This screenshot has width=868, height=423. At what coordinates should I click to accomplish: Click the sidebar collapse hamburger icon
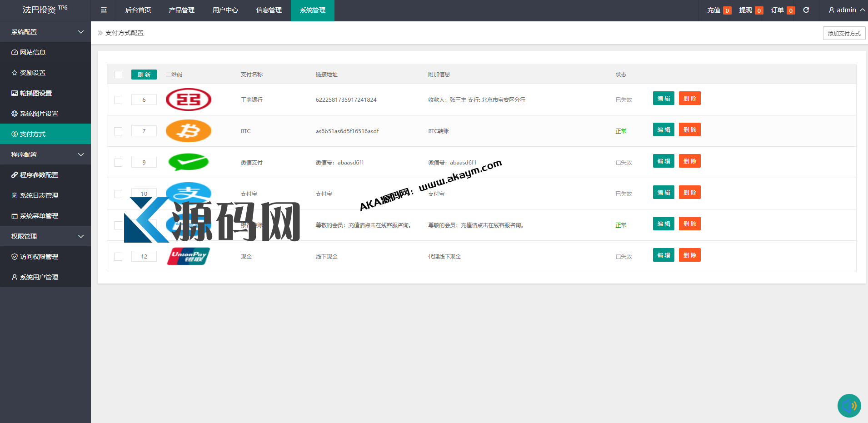click(104, 10)
